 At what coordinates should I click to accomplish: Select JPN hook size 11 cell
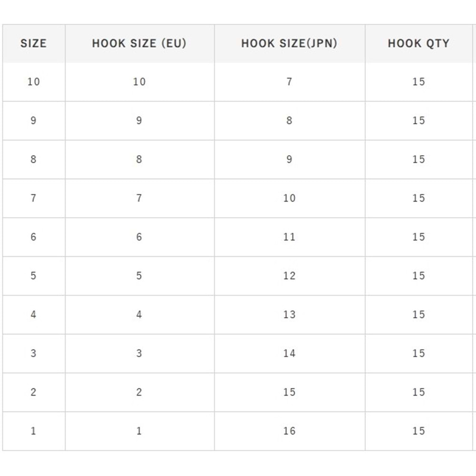click(x=289, y=237)
